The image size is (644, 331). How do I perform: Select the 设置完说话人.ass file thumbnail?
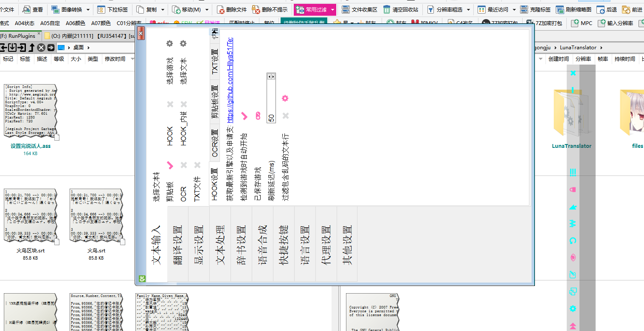pyautogui.click(x=31, y=113)
